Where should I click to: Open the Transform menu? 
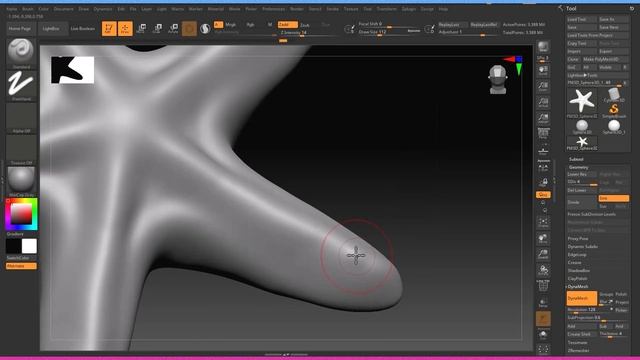coord(387,9)
